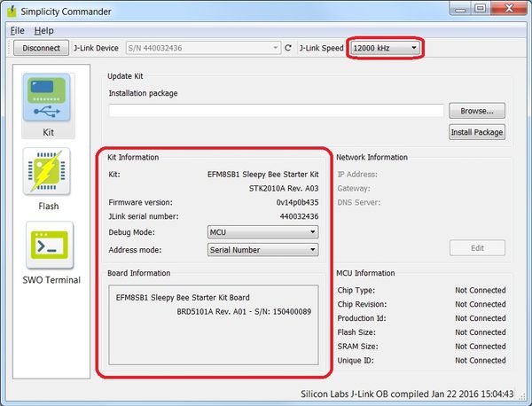Open the Help menu
The height and width of the screenshot is (406, 532).
pos(43,30)
